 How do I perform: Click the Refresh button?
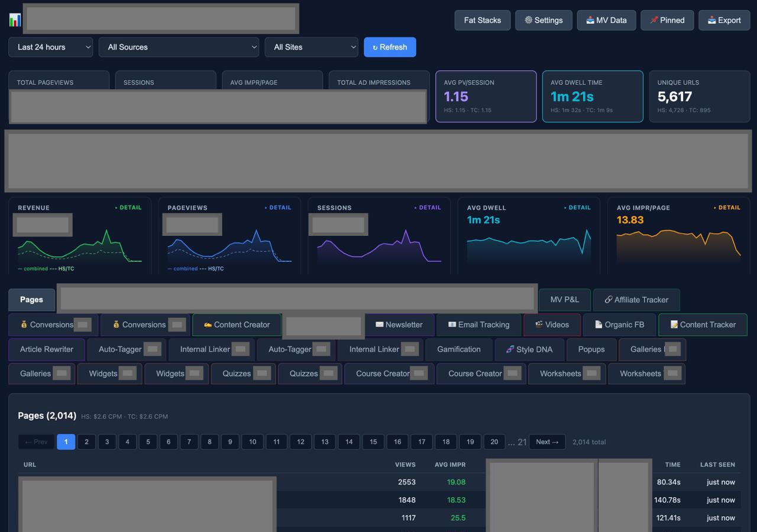click(x=390, y=47)
